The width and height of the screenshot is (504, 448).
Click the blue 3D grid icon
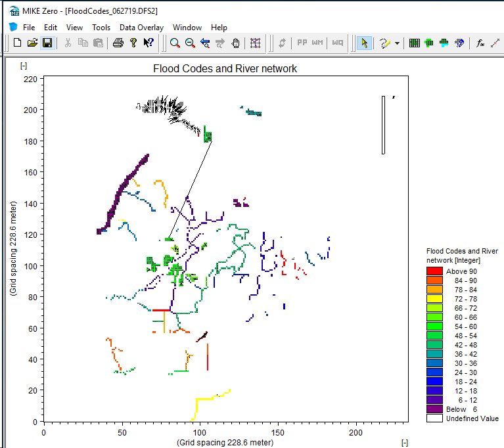(x=459, y=43)
